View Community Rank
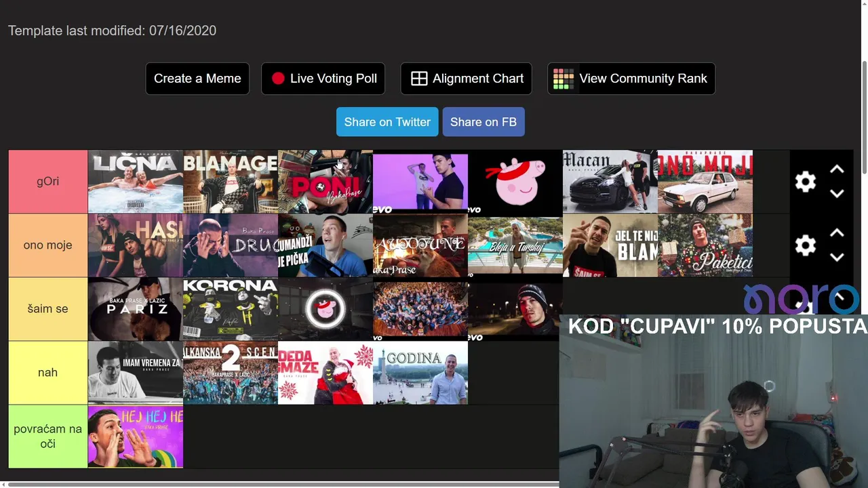The image size is (868, 488). [631, 79]
